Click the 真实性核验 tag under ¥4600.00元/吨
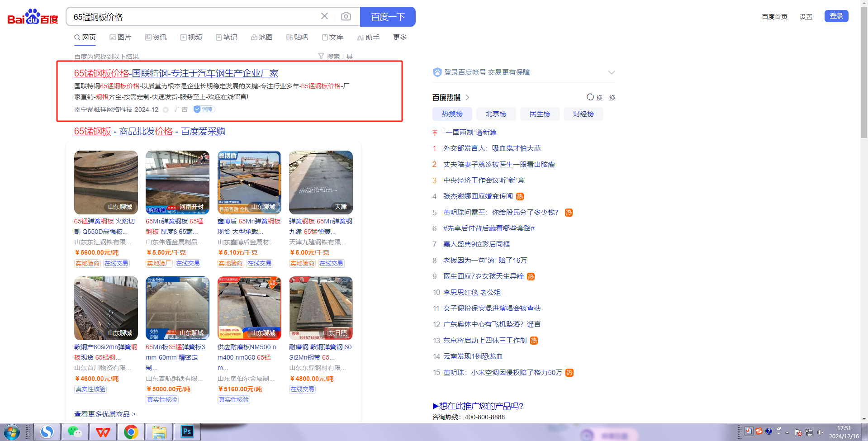The height and width of the screenshot is (441, 868). 90,389
